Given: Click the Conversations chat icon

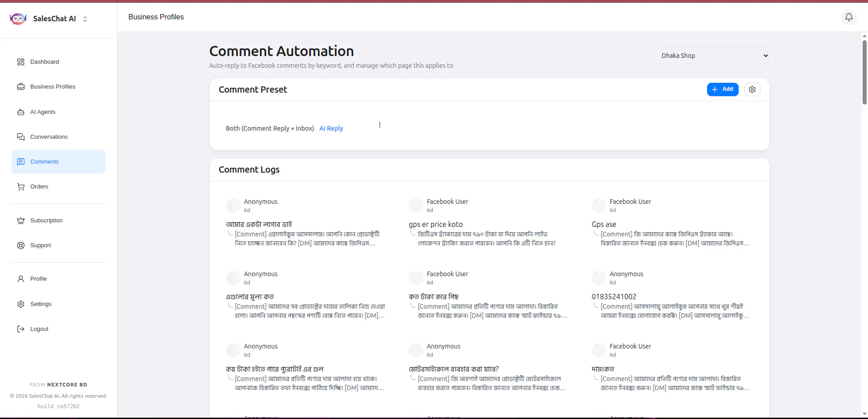Looking at the screenshot, I should pos(21,137).
